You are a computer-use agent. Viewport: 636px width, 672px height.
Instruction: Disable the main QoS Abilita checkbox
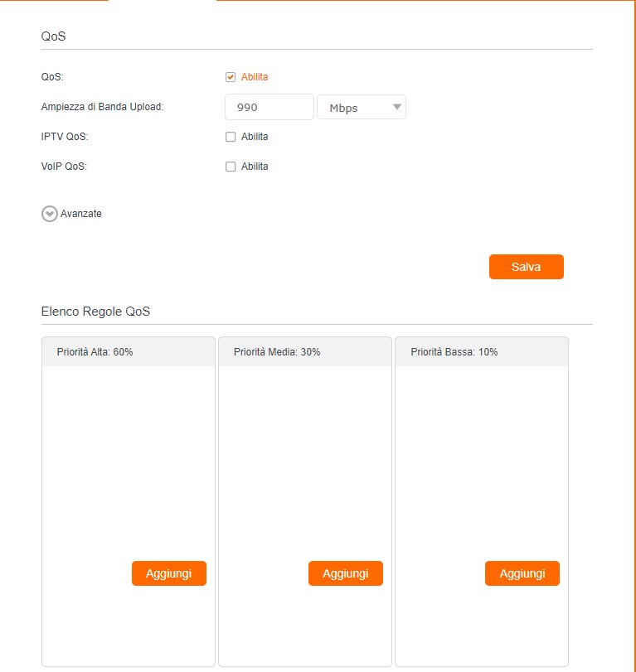[231, 77]
